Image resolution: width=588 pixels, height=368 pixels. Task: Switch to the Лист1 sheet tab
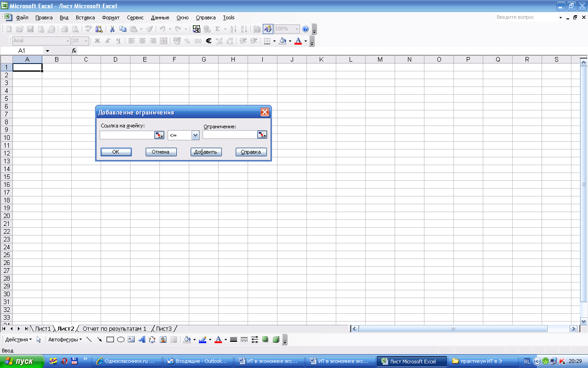click(43, 328)
